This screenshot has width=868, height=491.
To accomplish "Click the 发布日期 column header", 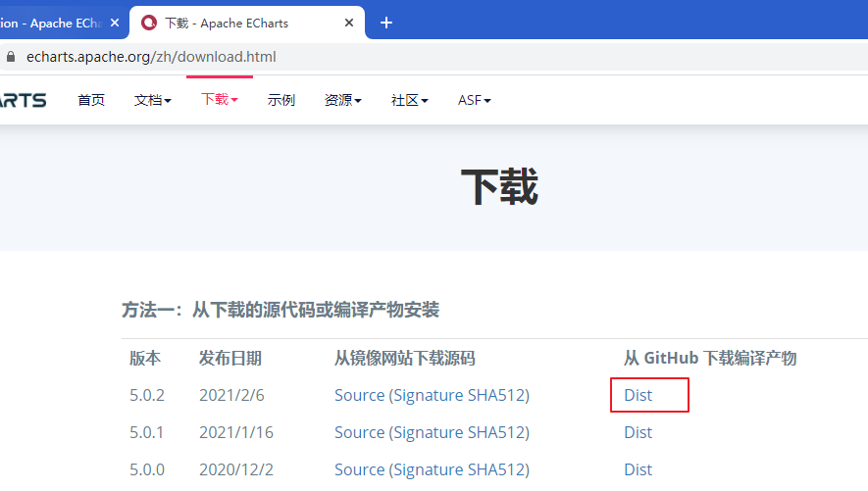I will (x=230, y=359).
